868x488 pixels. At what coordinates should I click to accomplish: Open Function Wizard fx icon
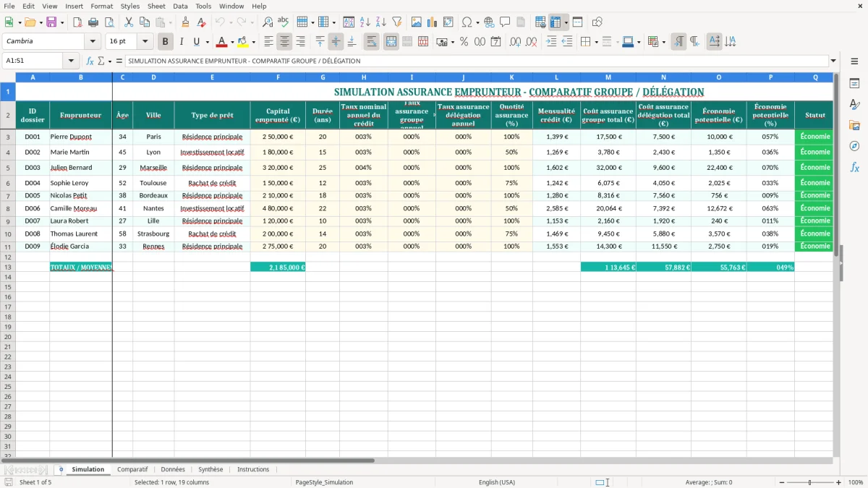(x=90, y=61)
